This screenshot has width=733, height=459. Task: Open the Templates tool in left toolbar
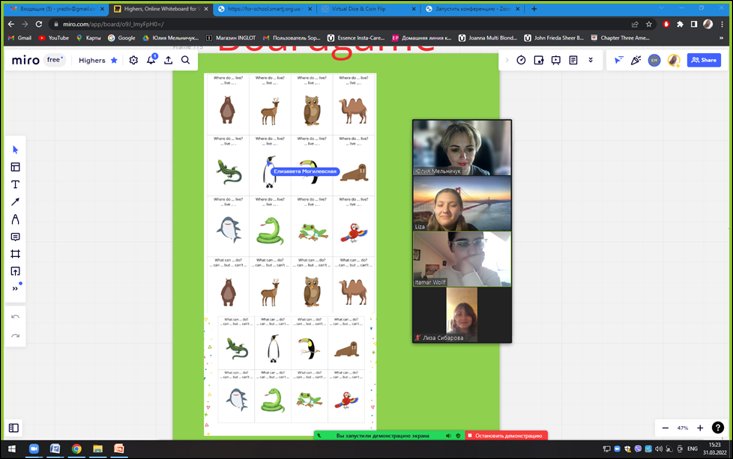point(15,167)
